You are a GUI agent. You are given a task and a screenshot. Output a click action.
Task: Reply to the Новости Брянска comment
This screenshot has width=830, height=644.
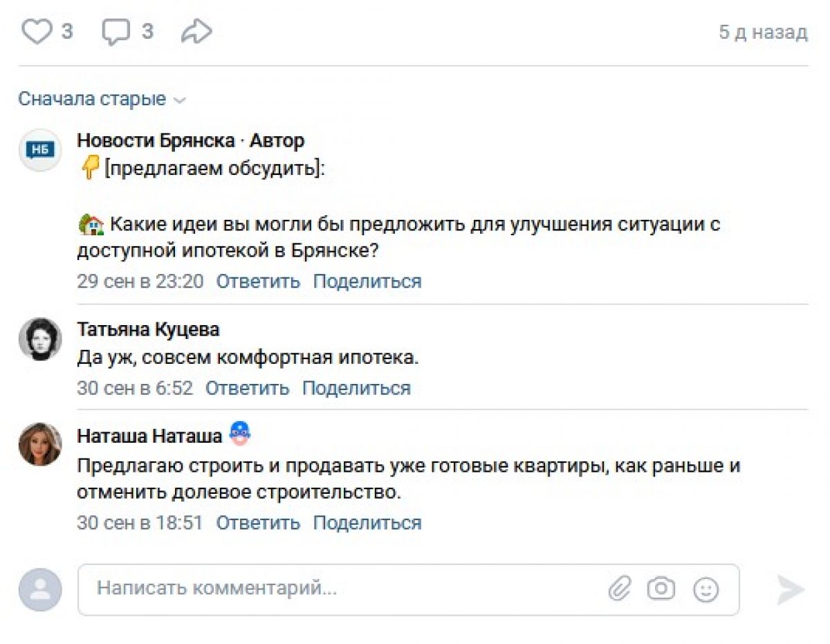click(258, 282)
